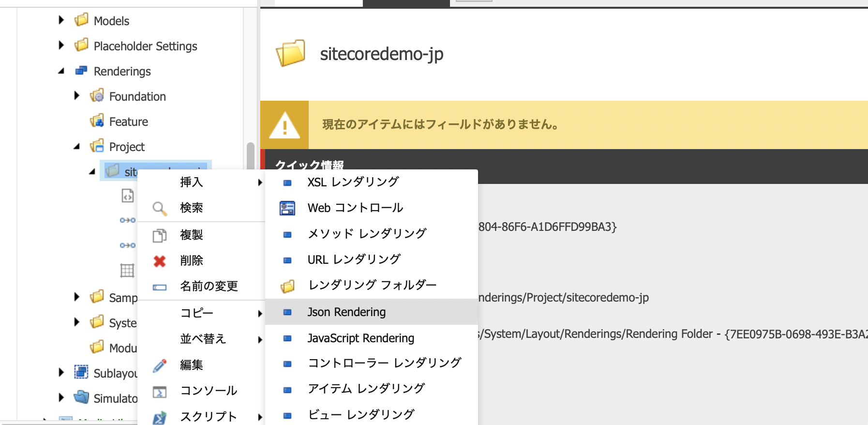Click the code file icon under sitecoredemo-jp
The width and height of the screenshot is (868, 425).
click(127, 196)
